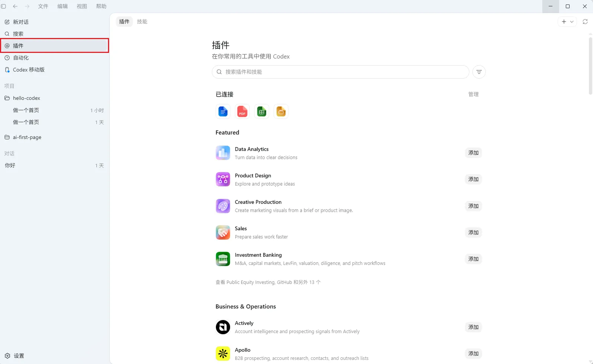
Task: Open the 帮助 menu
Action: click(x=101, y=6)
